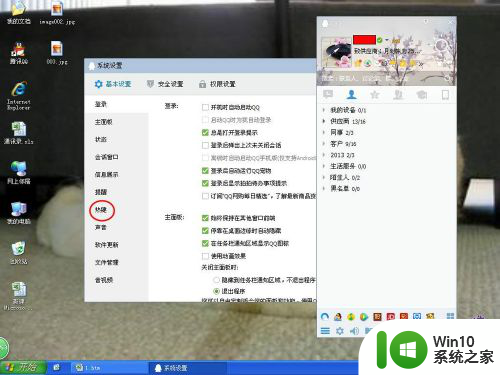
Task: Switch to the 基本设置 tab
Action: 113,84
